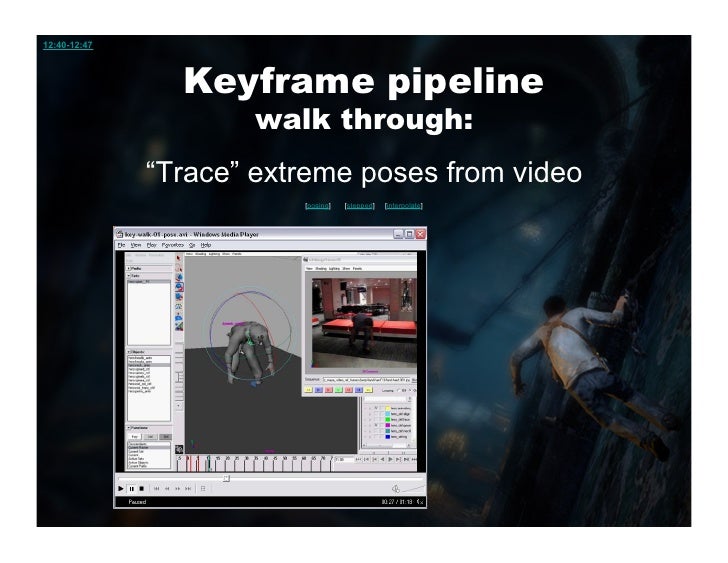Click Maya go-to-end playback button
The image size is (728, 563).
pos(413,459)
